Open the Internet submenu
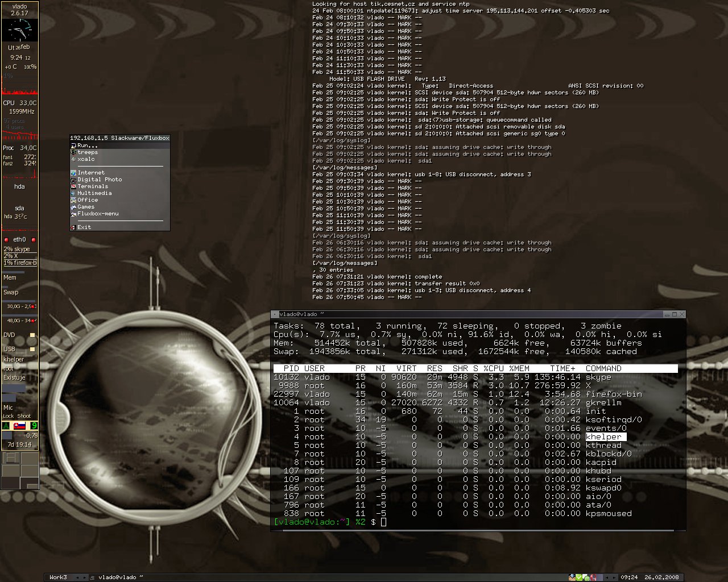 tap(119, 173)
